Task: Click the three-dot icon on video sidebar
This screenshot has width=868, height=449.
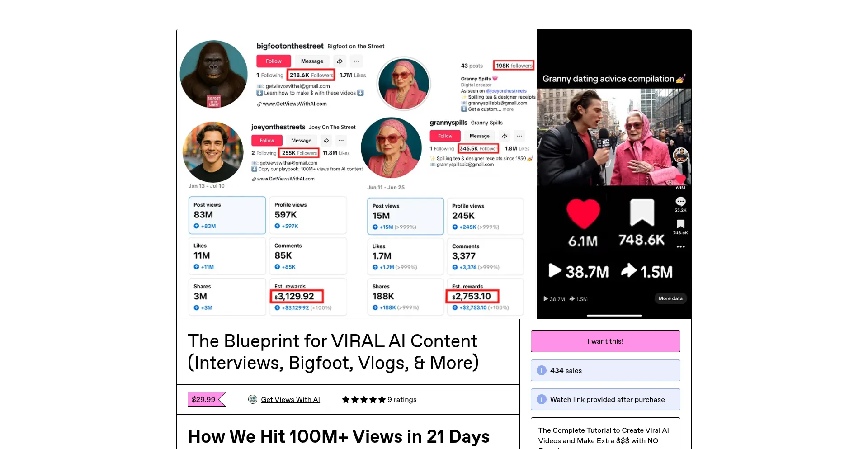Action: point(680,246)
